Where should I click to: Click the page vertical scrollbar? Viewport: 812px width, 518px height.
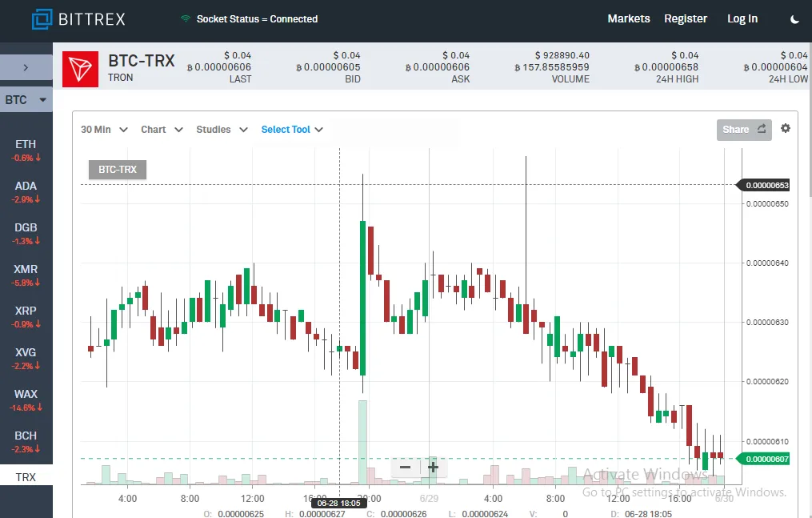tap(810, 119)
